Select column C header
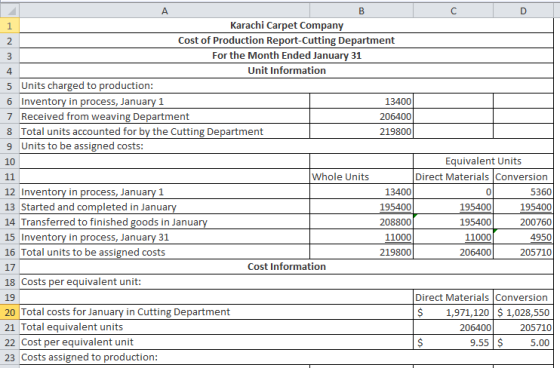This screenshot has width=560, height=368. pyautogui.click(x=453, y=11)
